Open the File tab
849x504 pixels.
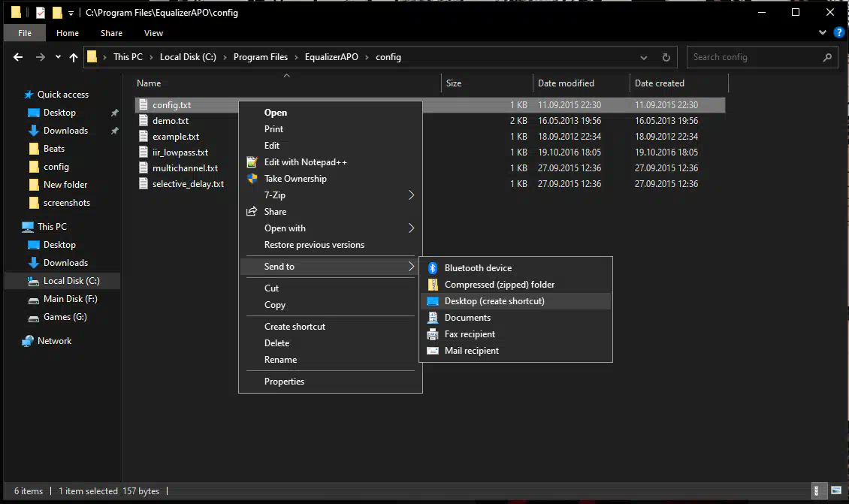25,33
